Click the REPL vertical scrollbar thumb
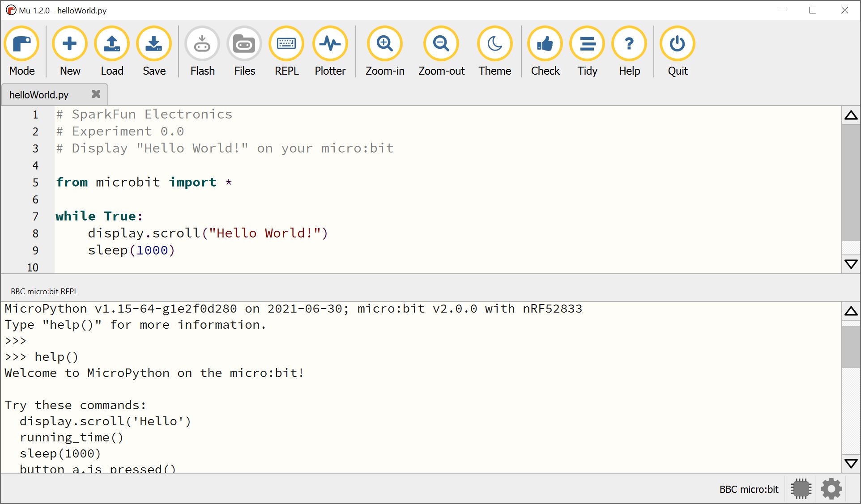 [851, 347]
